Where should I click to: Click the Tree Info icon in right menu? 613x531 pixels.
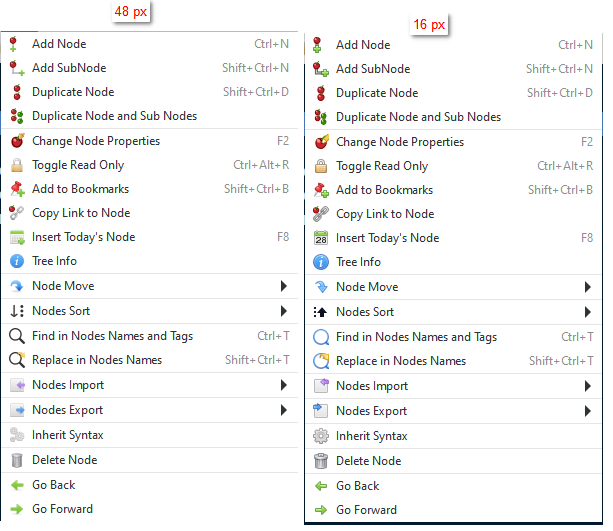[321, 262]
